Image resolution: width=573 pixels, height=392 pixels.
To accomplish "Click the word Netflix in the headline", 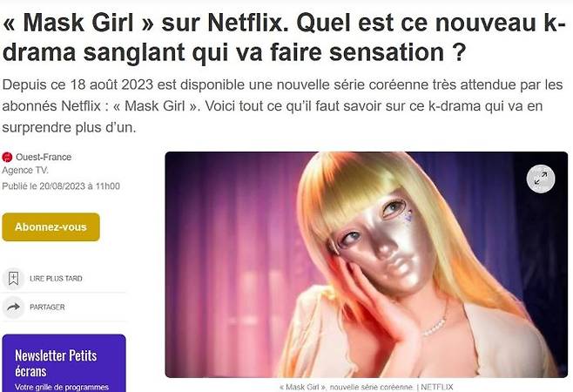I will [x=246, y=23].
